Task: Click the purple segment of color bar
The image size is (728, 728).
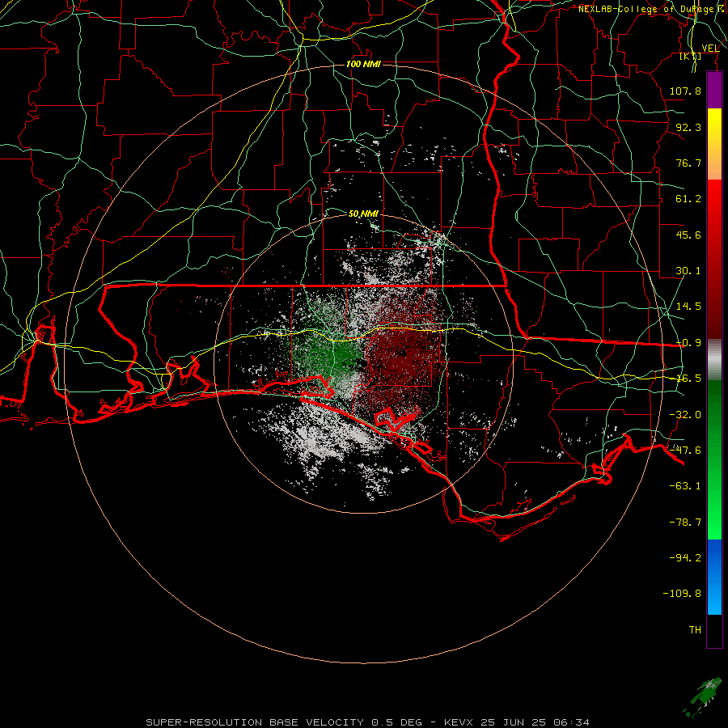Action: pyautogui.click(x=714, y=90)
